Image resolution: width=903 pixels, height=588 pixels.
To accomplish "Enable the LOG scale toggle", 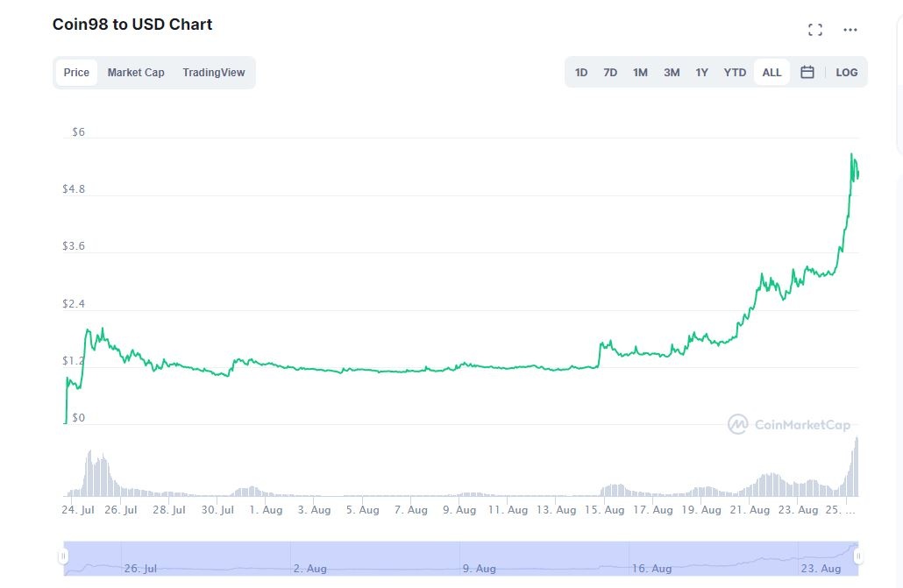I will [846, 72].
